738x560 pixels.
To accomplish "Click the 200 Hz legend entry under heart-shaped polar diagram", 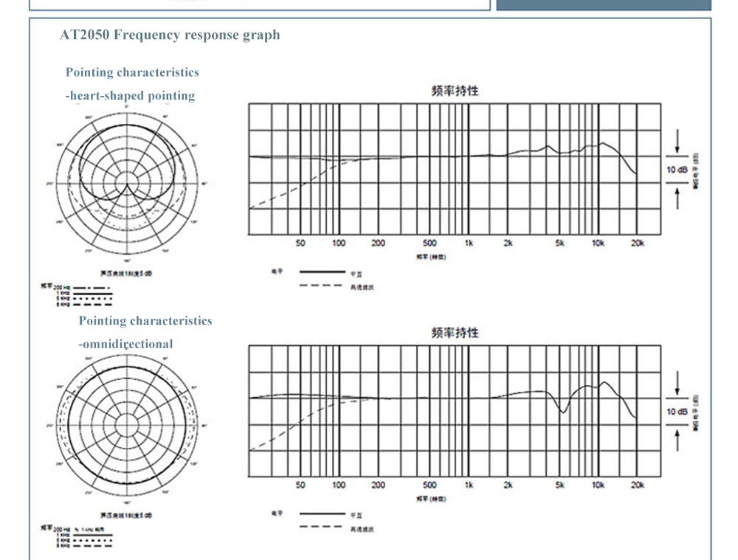I will tap(83, 288).
